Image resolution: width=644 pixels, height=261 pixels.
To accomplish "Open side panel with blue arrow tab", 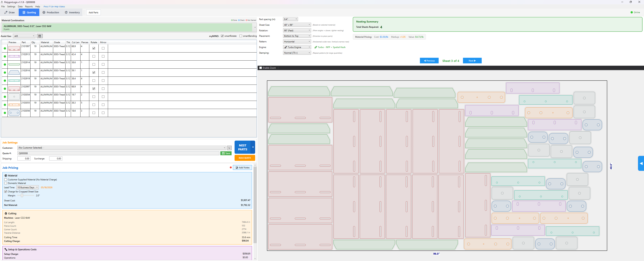I will click(641, 163).
